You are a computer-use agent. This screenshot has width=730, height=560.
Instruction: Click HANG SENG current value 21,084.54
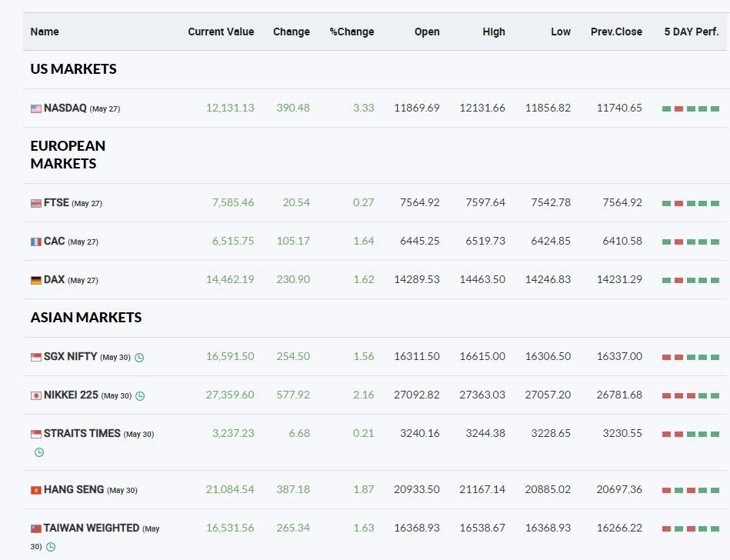click(x=230, y=489)
